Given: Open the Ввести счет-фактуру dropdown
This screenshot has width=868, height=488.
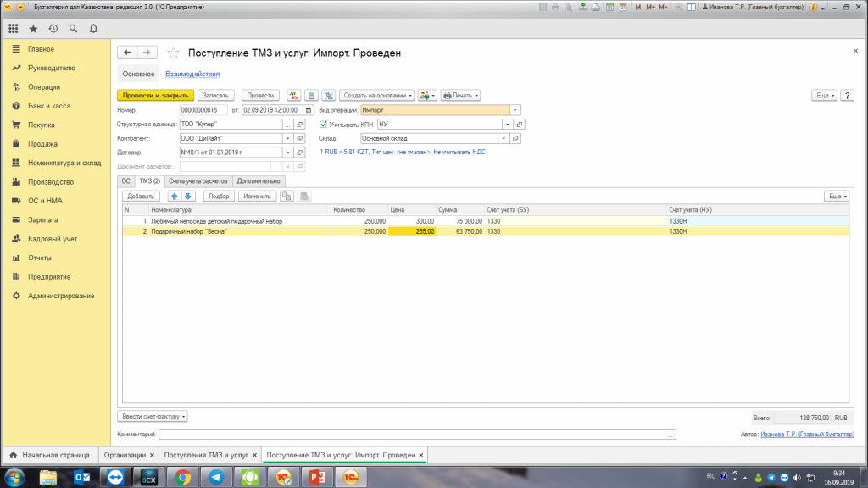Looking at the screenshot, I should (153, 416).
